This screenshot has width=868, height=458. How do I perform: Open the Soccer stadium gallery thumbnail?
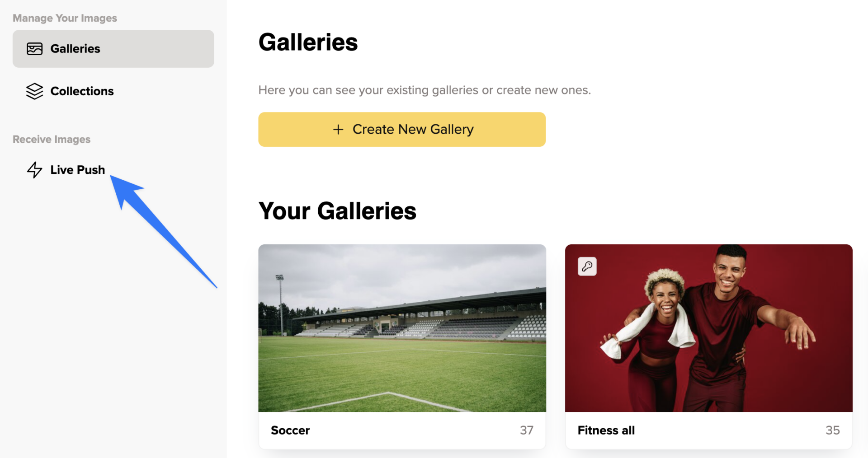tap(402, 328)
